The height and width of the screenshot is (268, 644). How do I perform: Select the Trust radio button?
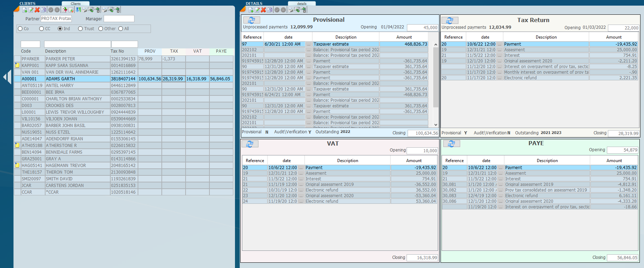point(81,29)
